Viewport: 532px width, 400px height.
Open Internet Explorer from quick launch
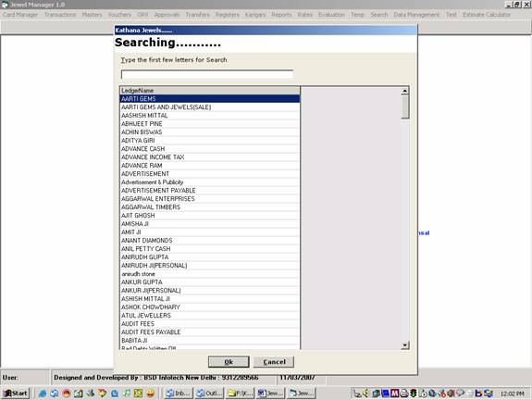pyautogui.click(x=43, y=394)
